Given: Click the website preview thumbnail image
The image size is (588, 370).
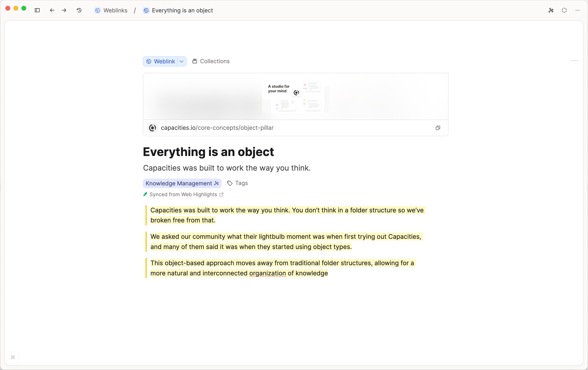Looking at the screenshot, I should click(295, 96).
